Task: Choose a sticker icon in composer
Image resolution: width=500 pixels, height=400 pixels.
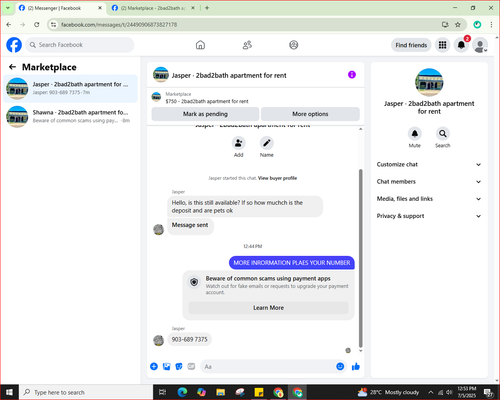Action: pyautogui.click(x=179, y=367)
